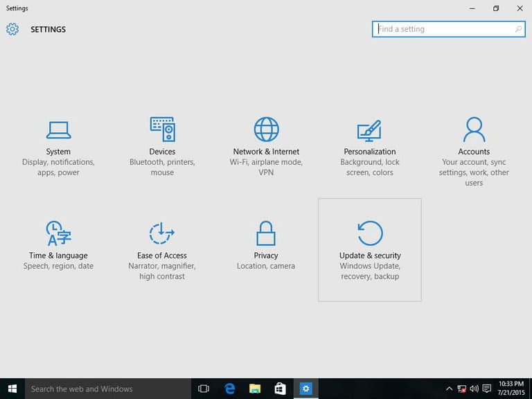Click the Find a setting search box
The height and width of the screenshot is (399, 532).
443,29
